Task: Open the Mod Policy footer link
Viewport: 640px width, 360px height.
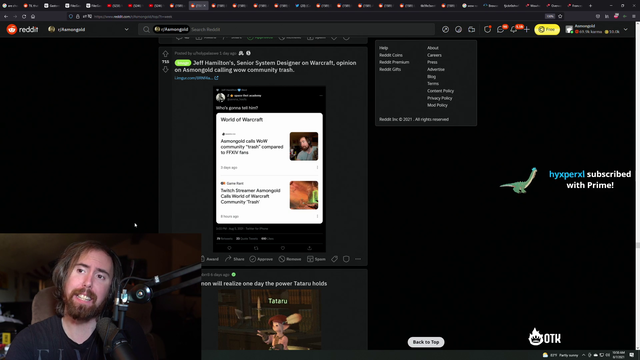Action: pos(437,105)
